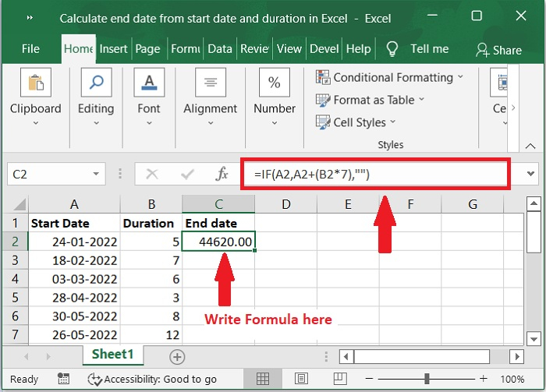Viewport: 546px width, 392px height.
Task: Cancel formula entry with the X icon
Action: [x=152, y=174]
